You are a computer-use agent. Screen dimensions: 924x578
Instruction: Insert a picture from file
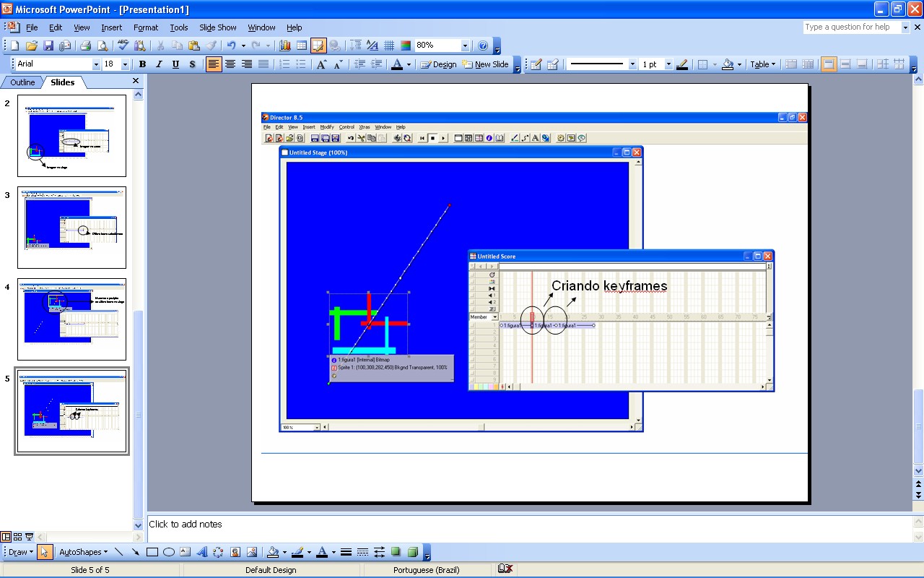point(252,552)
